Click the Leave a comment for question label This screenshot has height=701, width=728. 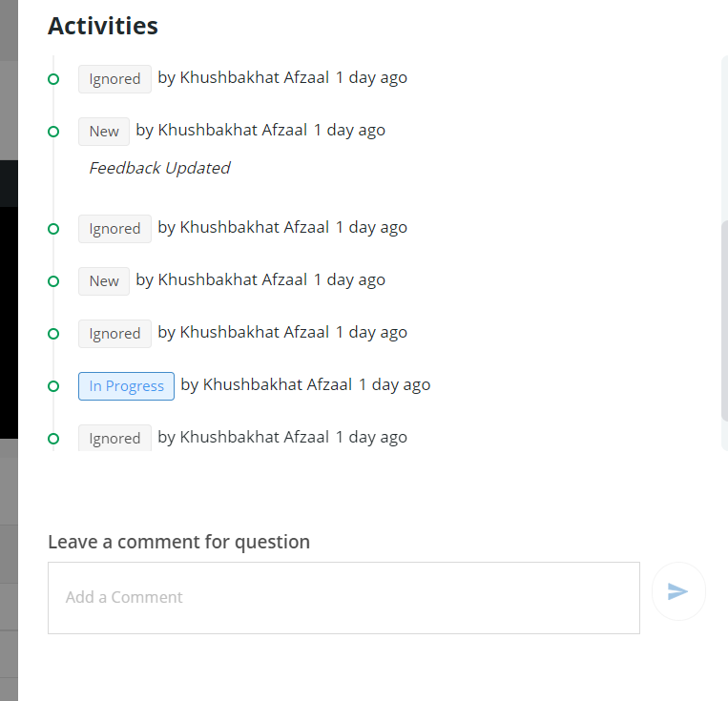coord(178,543)
